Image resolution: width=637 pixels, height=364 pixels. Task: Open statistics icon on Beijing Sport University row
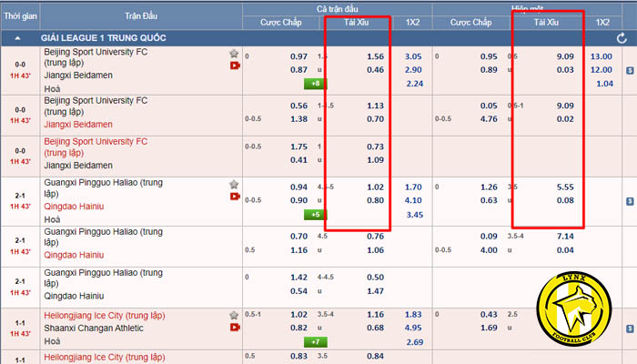(630, 70)
